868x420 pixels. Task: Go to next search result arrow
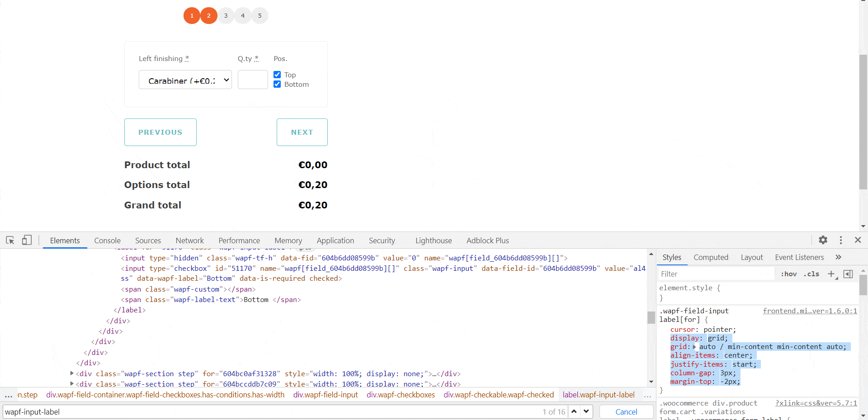point(586,411)
